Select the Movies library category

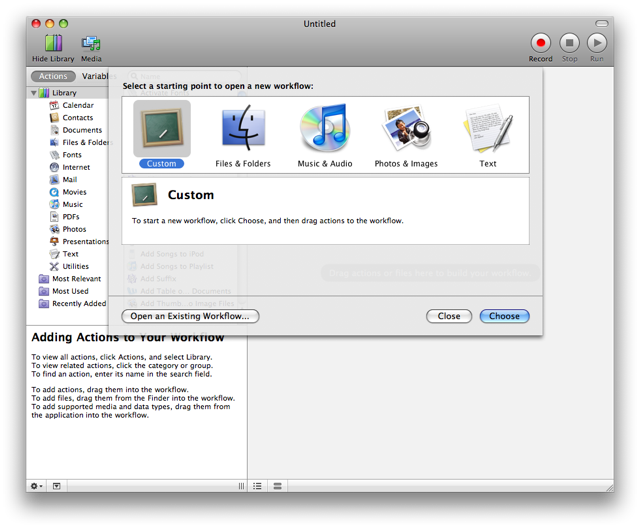coord(74,192)
